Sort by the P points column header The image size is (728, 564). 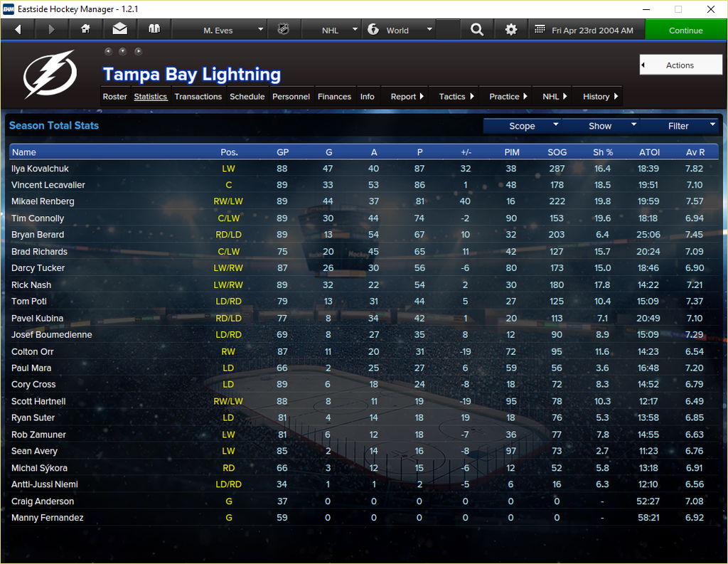(420, 152)
